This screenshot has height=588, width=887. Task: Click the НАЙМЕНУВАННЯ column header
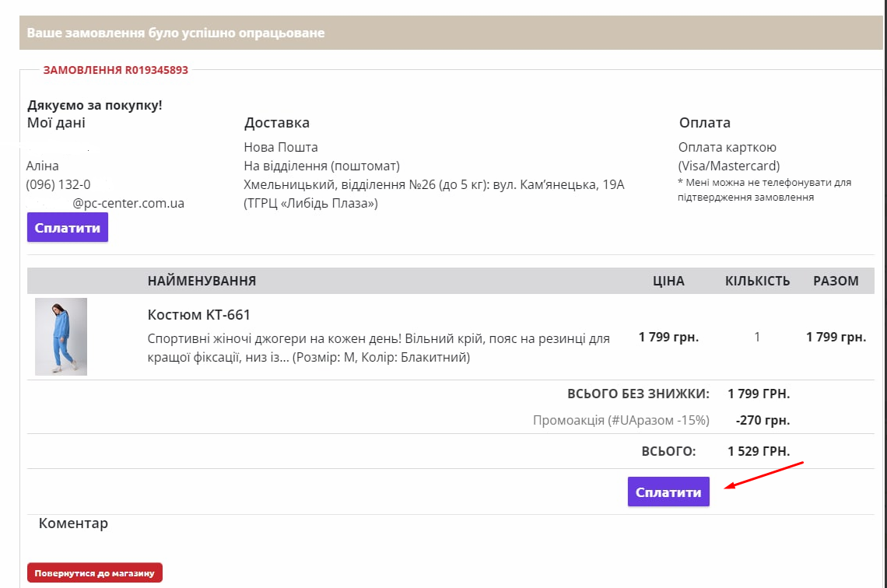[x=202, y=281]
